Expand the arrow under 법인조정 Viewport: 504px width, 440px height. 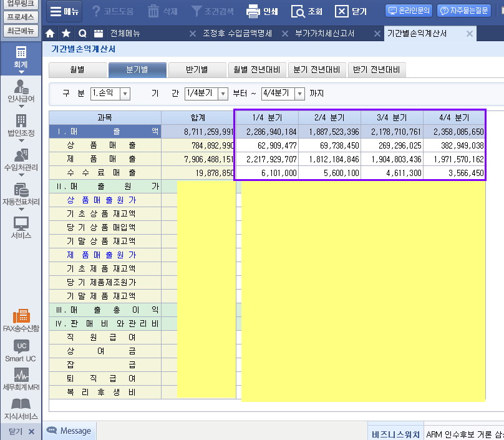(x=21, y=141)
